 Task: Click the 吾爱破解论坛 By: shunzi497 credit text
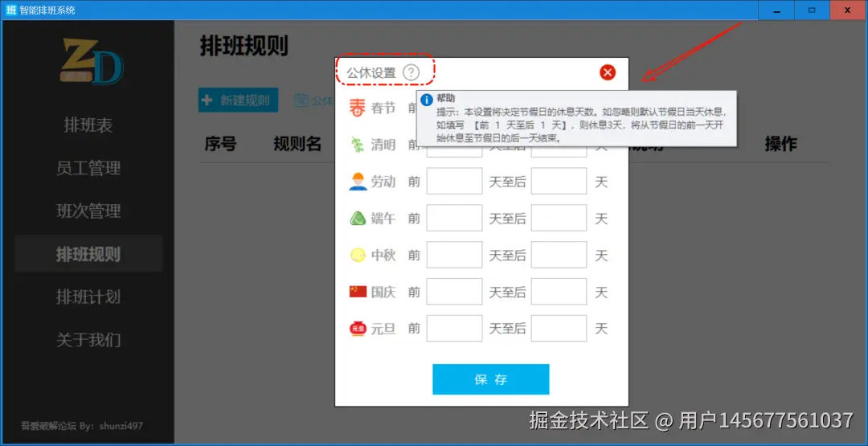pos(82,426)
